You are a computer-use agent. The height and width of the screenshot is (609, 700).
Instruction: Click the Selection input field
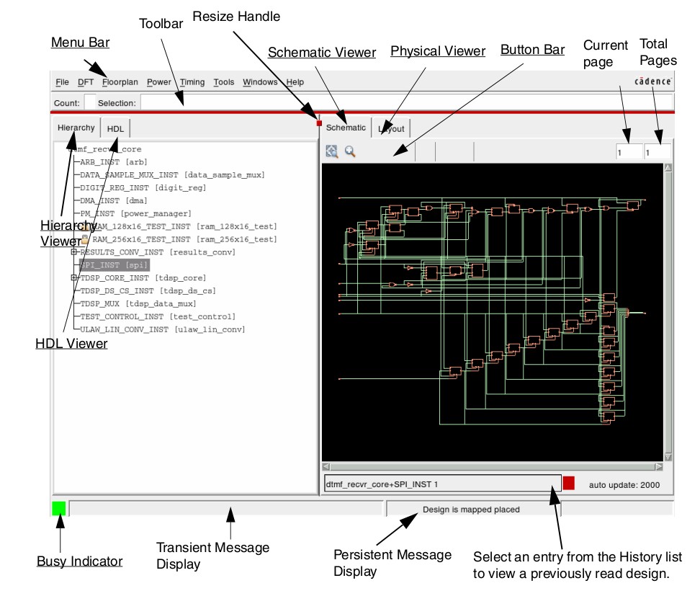(x=406, y=103)
